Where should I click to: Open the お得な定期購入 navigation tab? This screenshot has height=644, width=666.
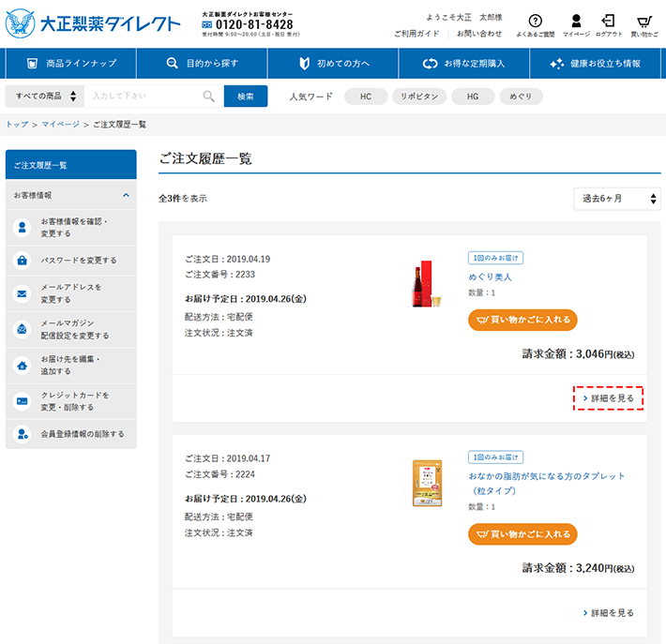tap(463, 63)
